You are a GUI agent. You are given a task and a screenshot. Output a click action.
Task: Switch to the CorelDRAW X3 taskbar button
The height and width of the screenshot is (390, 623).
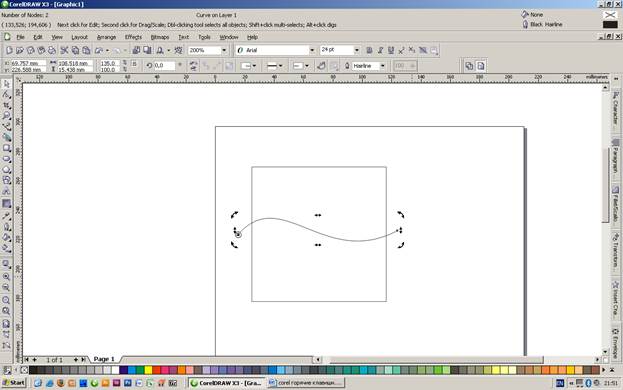(226, 383)
